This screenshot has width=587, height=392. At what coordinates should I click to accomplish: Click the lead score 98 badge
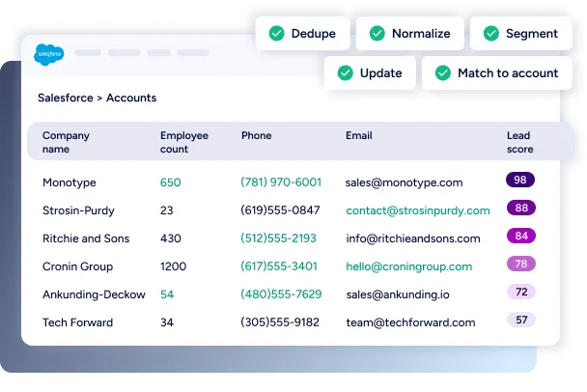pyautogui.click(x=520, y=180)
